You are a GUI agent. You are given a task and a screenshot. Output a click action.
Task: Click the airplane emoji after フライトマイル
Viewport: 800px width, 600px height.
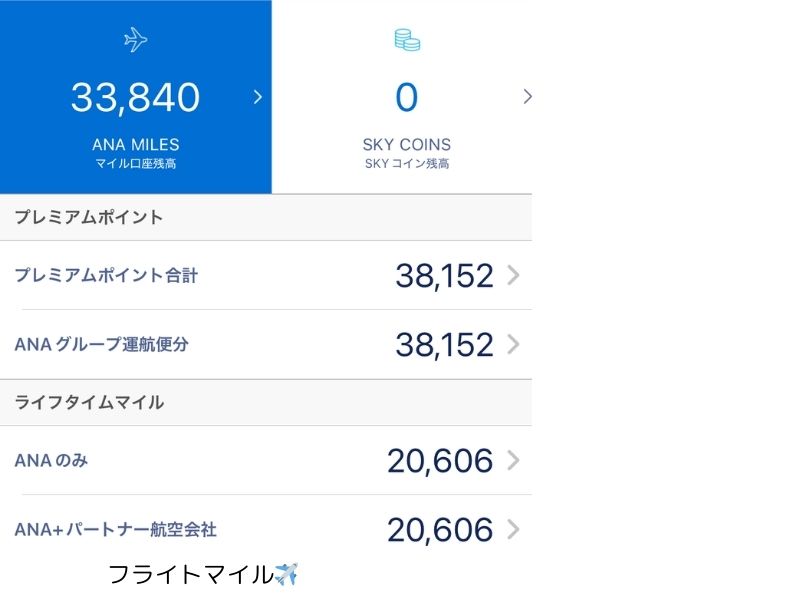(x=286, y=574)
